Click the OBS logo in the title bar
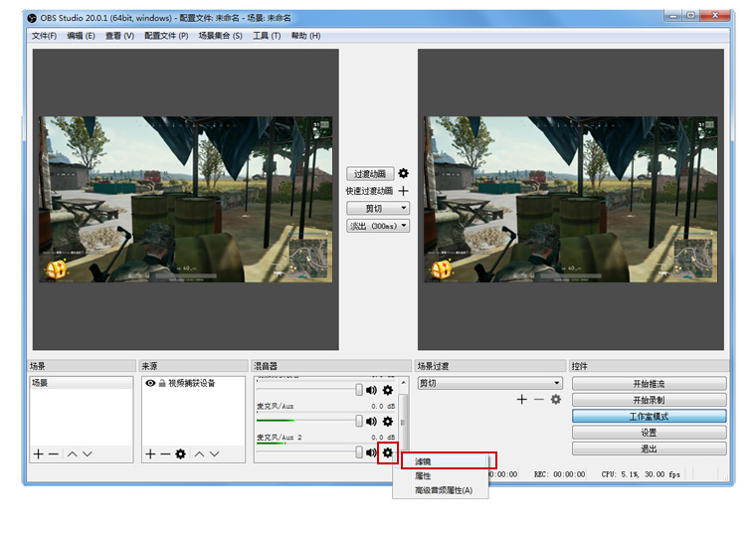The image size is (756, 540). (x=32, y=18)
